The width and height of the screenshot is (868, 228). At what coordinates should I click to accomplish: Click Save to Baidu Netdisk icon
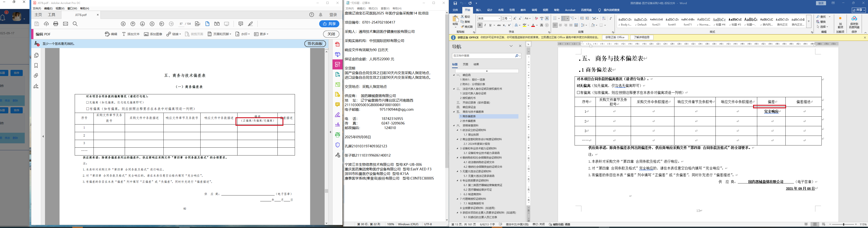coord(854,22)
